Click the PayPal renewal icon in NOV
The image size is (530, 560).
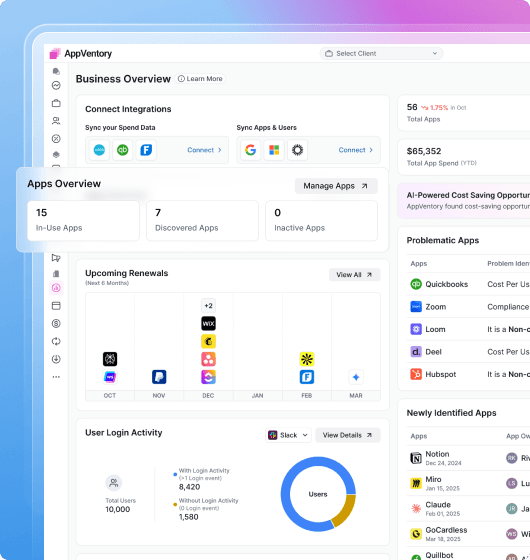pos(159,377)
